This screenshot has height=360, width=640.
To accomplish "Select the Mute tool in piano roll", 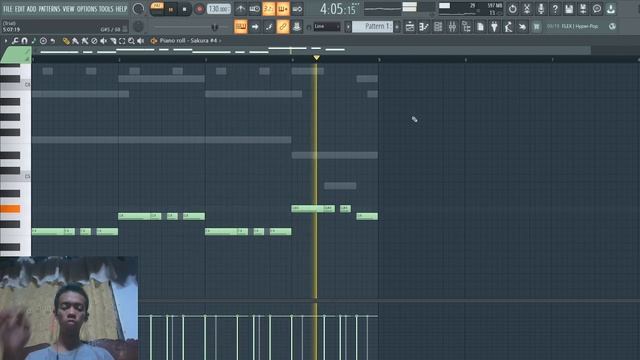I will coord(104,41).
